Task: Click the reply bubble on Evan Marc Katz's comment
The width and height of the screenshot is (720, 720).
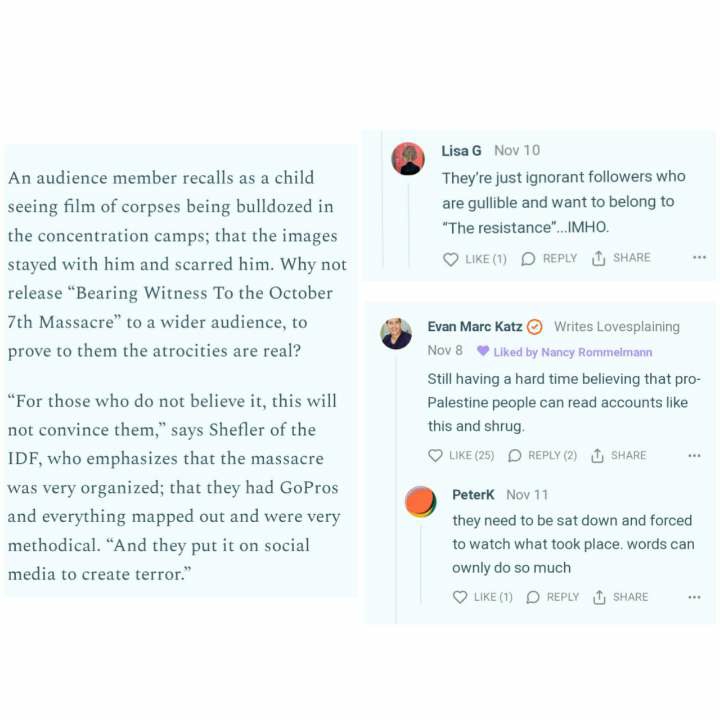Action: pyautogui.click(x=515, y=456)
